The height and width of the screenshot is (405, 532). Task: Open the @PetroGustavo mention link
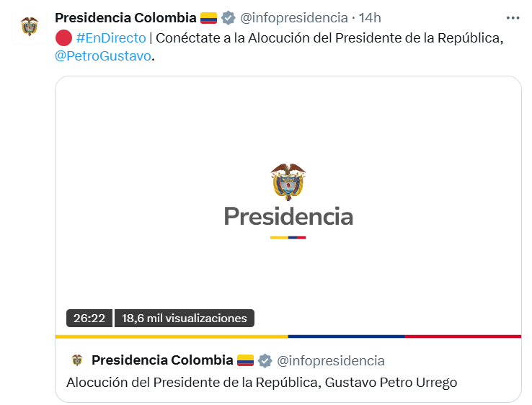(x=103, y=55)
